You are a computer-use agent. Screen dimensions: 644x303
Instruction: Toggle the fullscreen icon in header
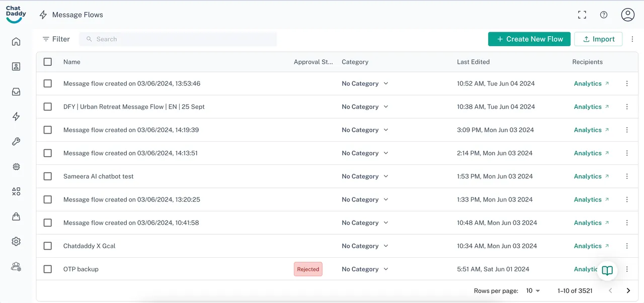point(582,15)
